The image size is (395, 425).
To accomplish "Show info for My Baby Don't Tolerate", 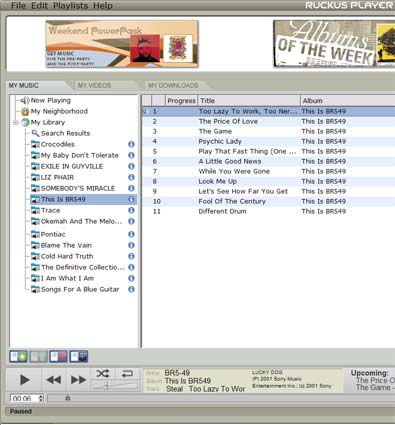I will coord(131,155).
